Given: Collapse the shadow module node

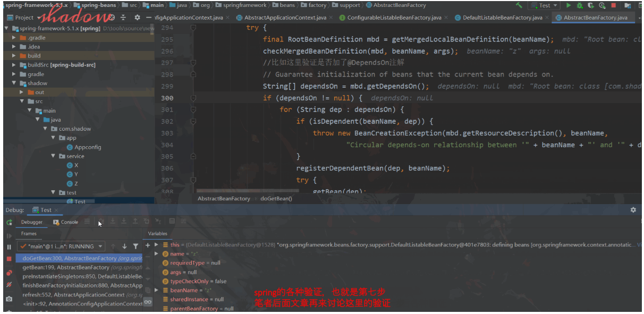Looking at the screenshot, I should coord(14,83).
